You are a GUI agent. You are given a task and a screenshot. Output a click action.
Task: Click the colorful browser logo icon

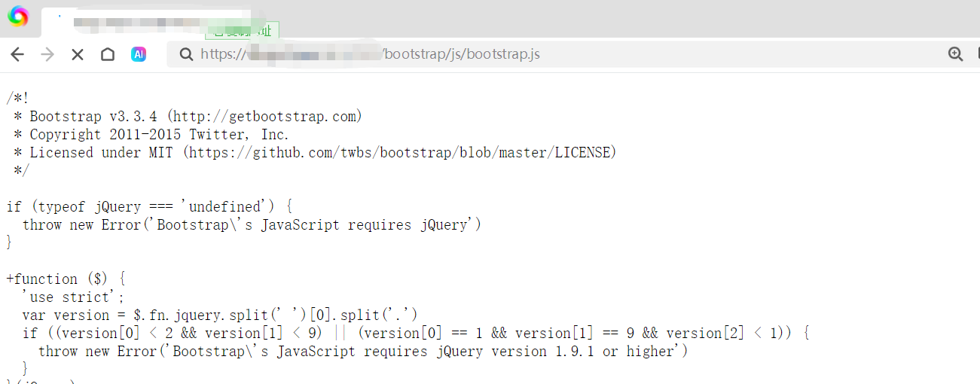point(18,17)
